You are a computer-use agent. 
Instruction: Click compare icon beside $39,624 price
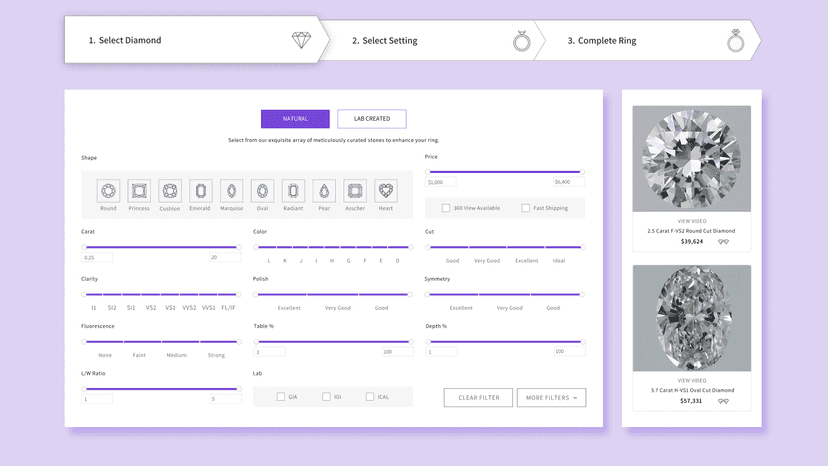point(723,242)
